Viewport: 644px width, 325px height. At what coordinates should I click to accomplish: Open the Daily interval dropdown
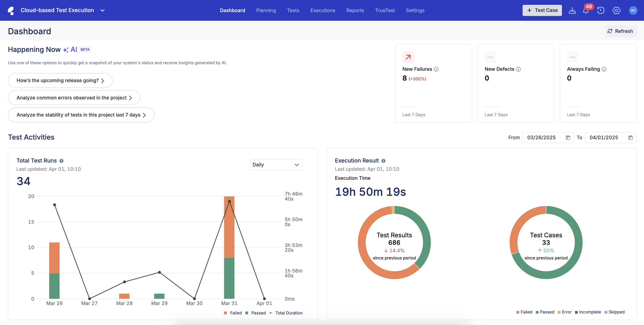276,164
